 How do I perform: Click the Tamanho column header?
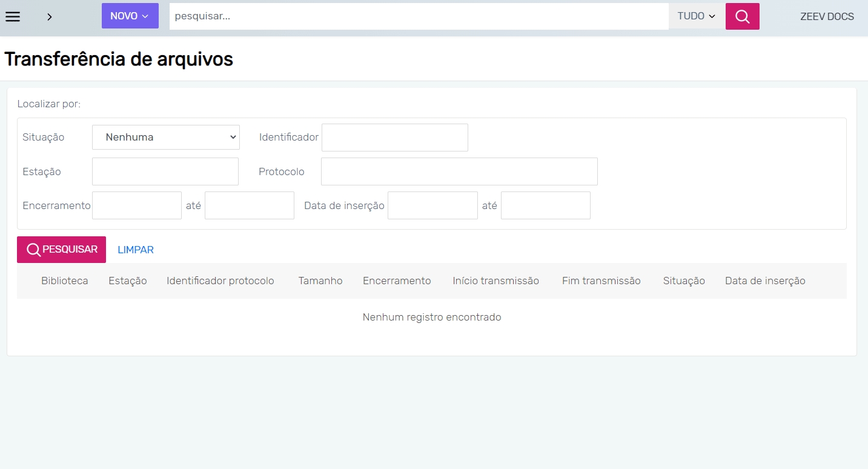(x=320, y=281)
